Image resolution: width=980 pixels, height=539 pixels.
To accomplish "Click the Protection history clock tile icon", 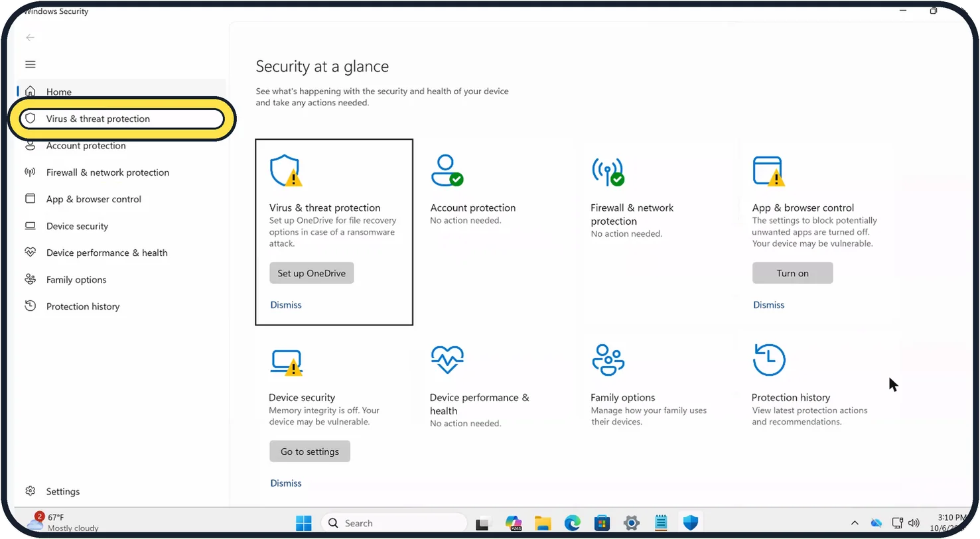I will (x=769, y=360).
